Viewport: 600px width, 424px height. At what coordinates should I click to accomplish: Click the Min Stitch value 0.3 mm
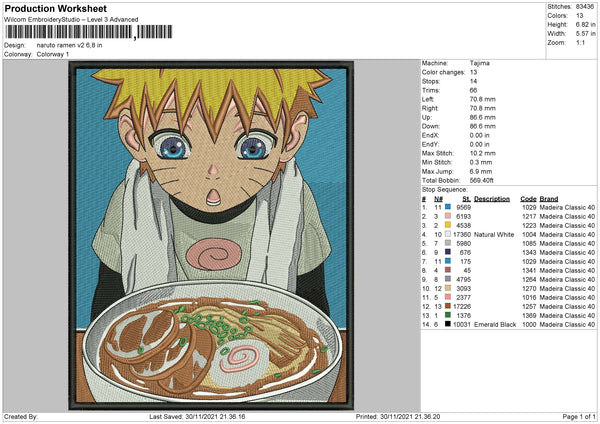coord(481,162)
